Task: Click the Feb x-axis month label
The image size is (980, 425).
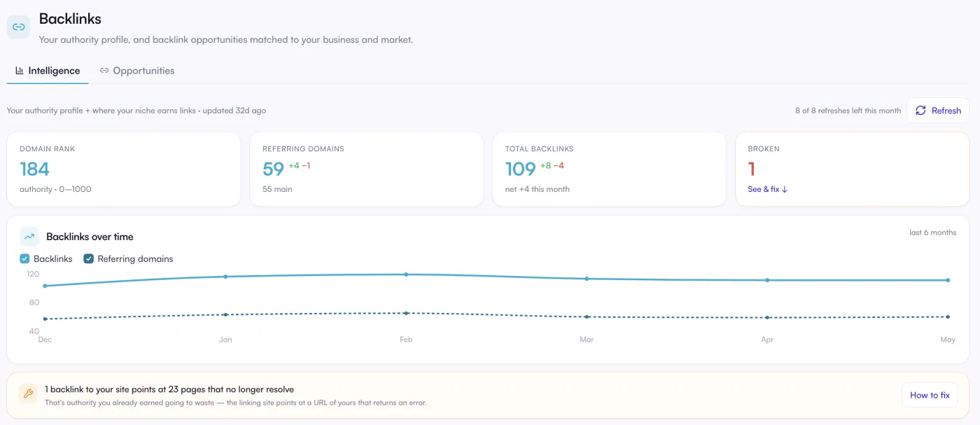Action: [406, 340]
